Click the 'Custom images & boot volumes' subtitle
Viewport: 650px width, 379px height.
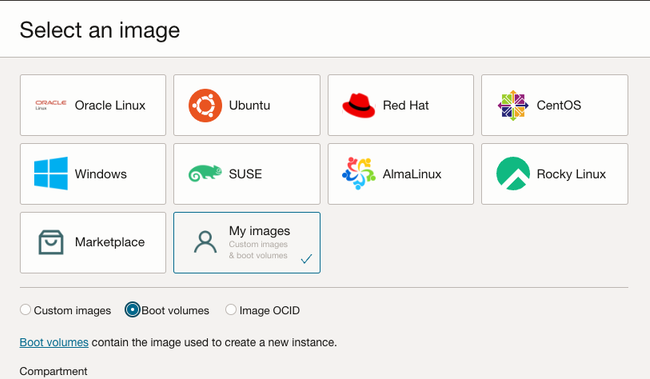258,250
